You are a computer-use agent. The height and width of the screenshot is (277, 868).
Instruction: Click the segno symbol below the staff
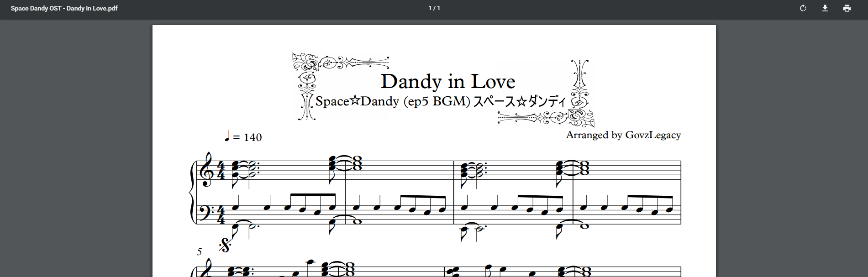224,246
